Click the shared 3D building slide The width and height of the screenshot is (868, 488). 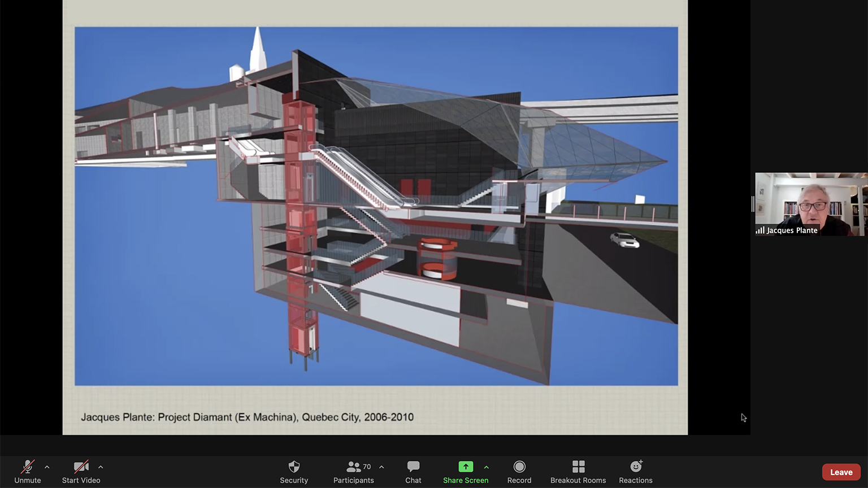(376, 206)
